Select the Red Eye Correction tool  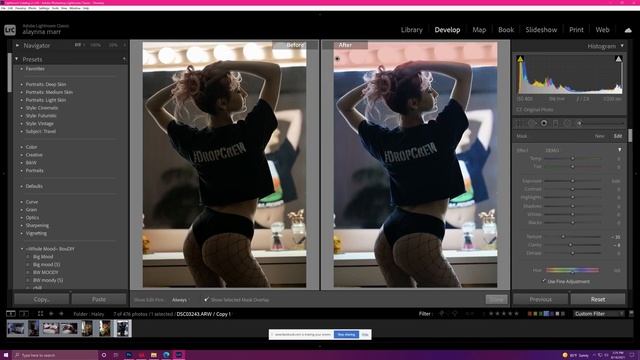pyautogui.click(x=544, y=123)
